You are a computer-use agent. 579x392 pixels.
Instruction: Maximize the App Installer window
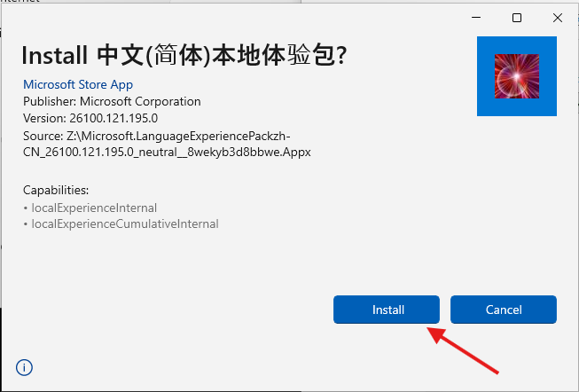click(517, 18)
